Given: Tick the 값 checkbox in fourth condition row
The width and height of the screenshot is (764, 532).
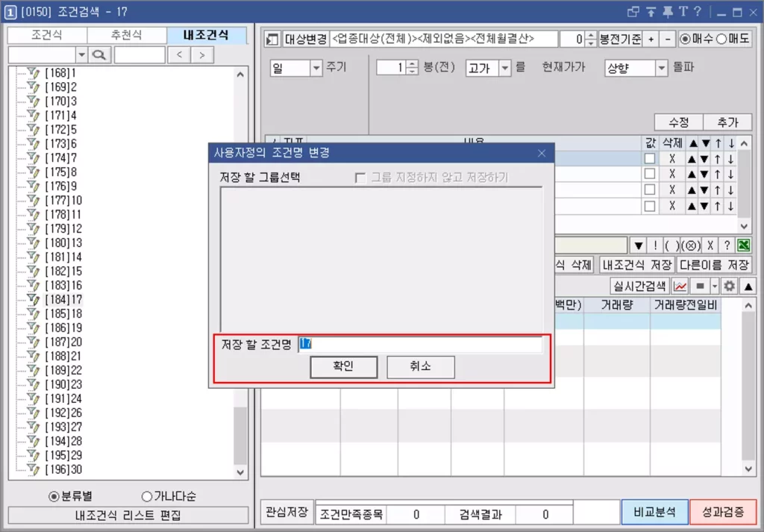Looking at the screenshot, I should (x=650, y=206).
